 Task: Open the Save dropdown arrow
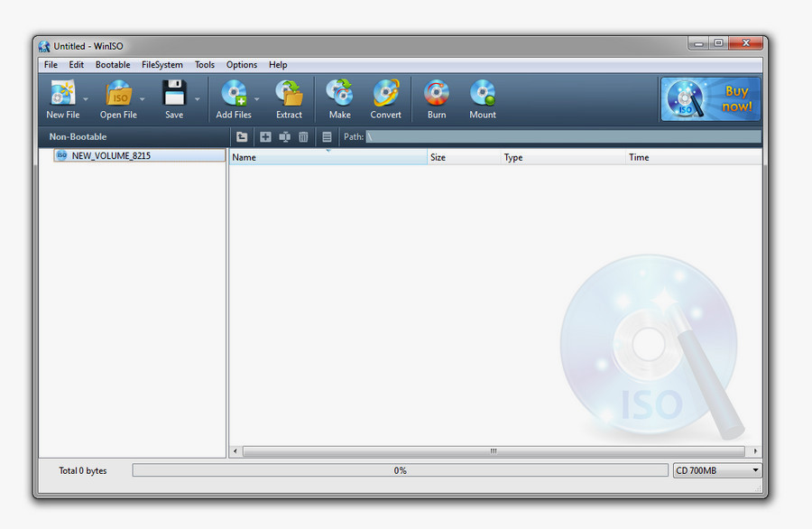pos(198,99)
